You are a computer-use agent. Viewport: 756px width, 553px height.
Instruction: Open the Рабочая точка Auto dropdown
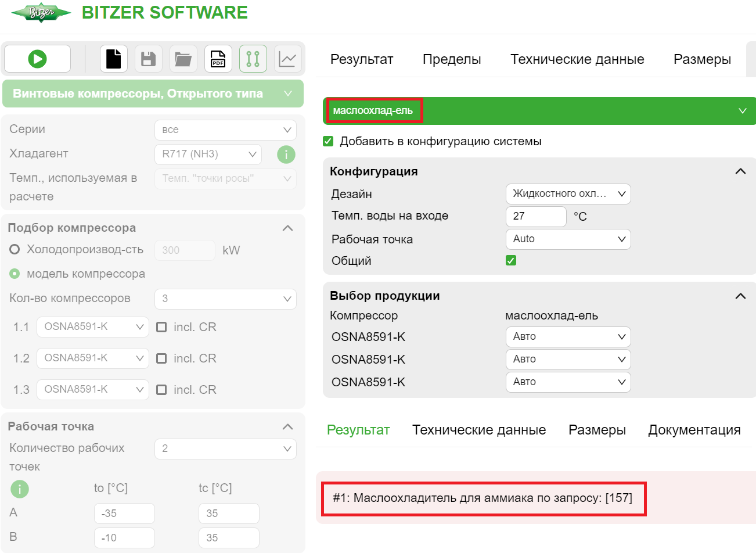(568, 239)
